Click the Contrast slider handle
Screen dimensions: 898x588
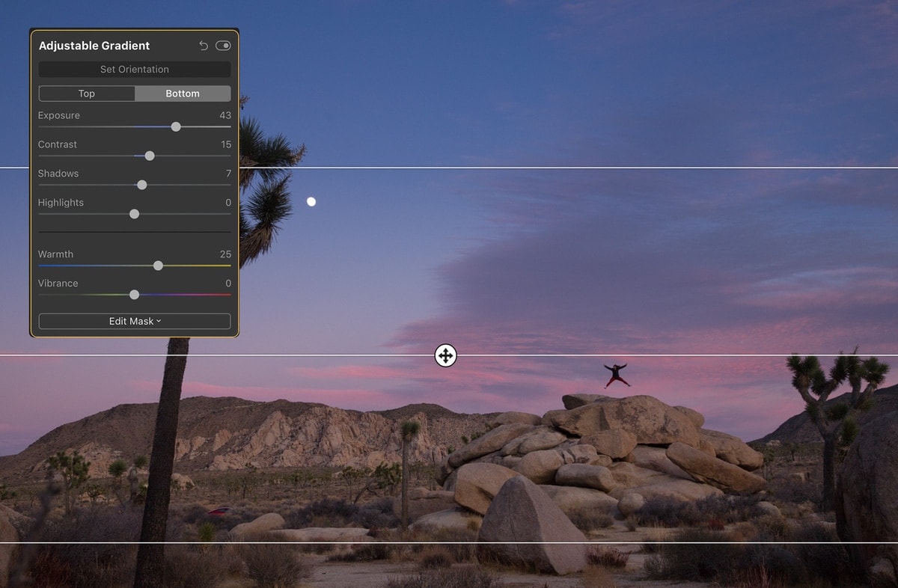pos(150,156)
